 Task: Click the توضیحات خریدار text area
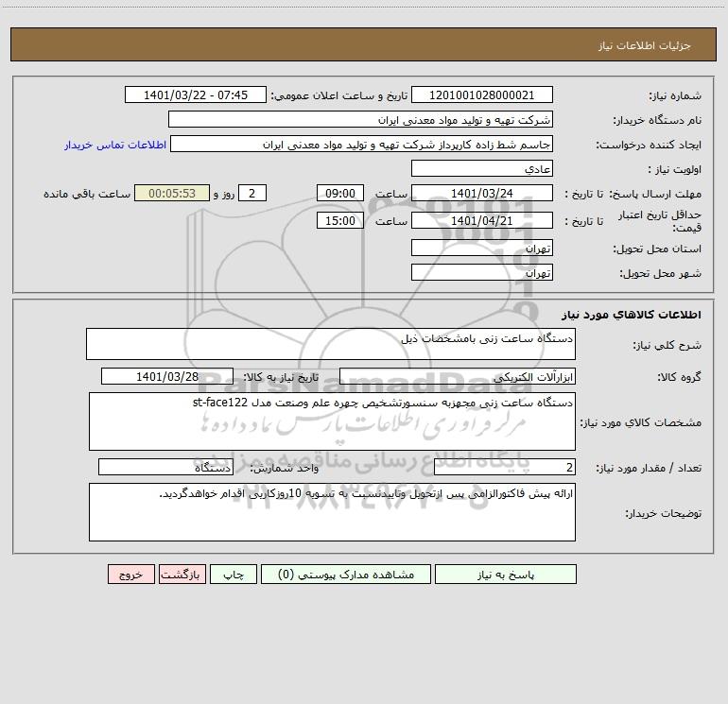332,512
